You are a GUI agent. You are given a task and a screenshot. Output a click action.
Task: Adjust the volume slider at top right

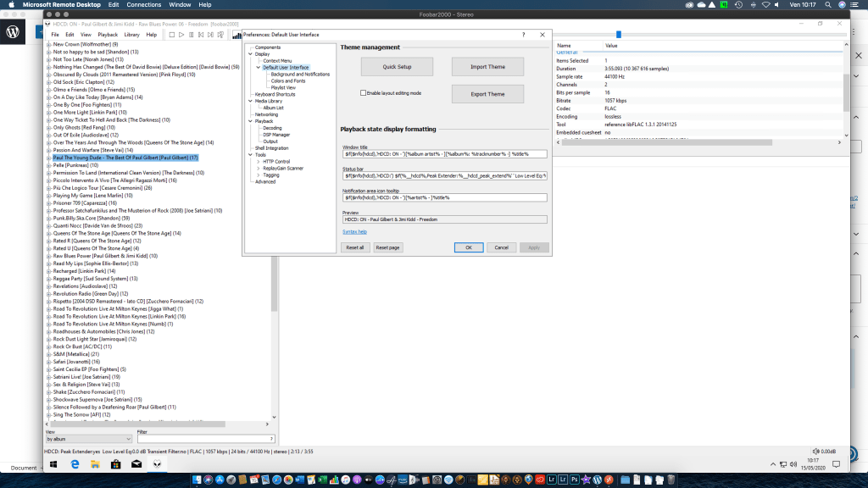click(619, 35)
